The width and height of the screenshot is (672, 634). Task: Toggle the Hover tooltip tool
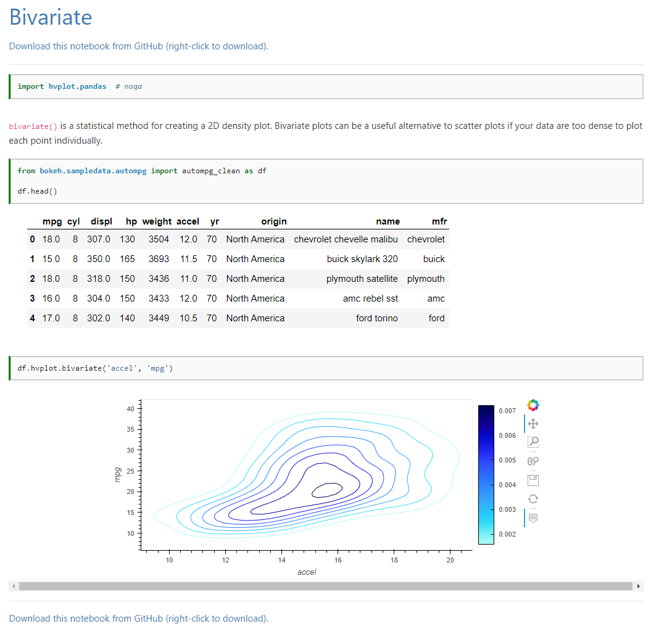coord(533,517)
